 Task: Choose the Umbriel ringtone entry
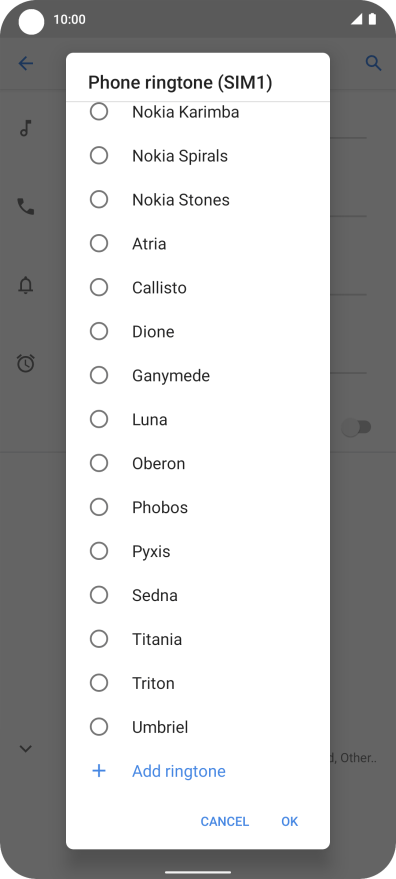tap(197, 727)
